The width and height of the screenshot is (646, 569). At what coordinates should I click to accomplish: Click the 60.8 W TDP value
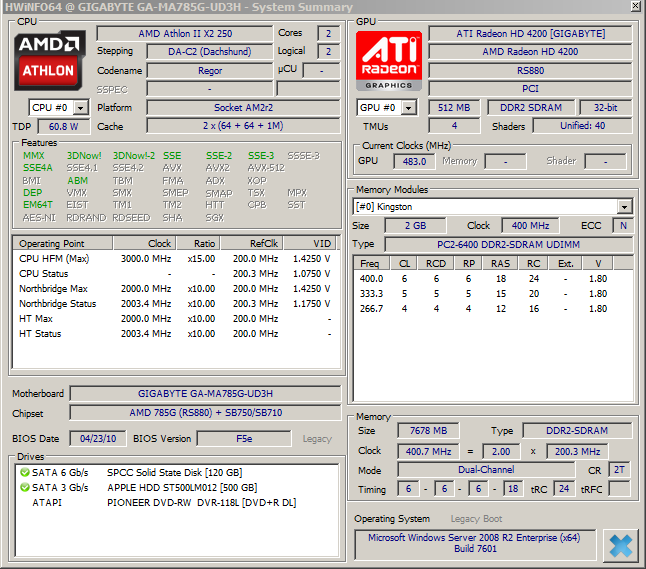point(63,126)
